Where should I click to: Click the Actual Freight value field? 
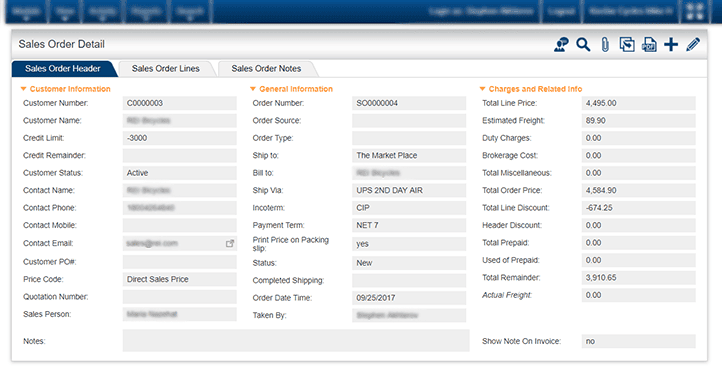[638, 295]
